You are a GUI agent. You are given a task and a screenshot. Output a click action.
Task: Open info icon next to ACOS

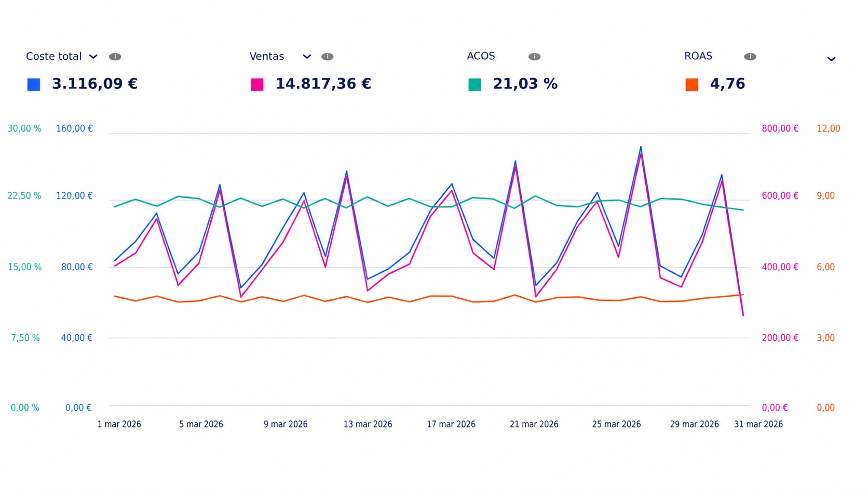[534, 57]
